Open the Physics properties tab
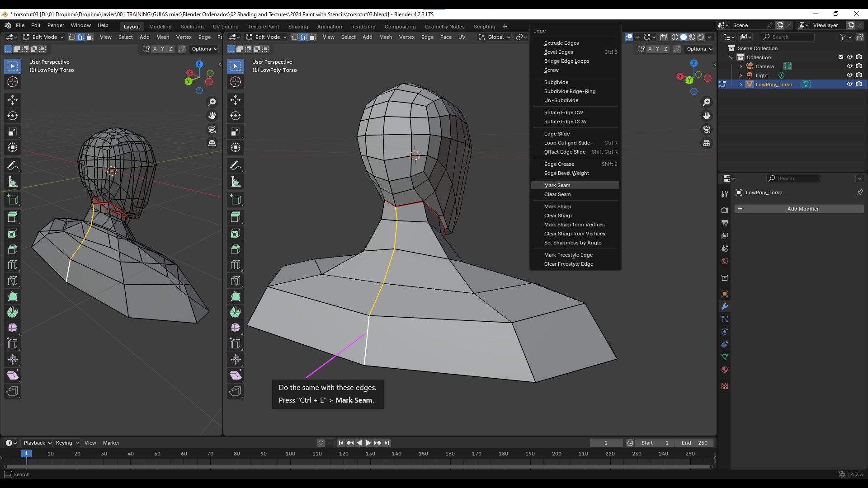This screenshot has height=488, width=868. (725, 332)
